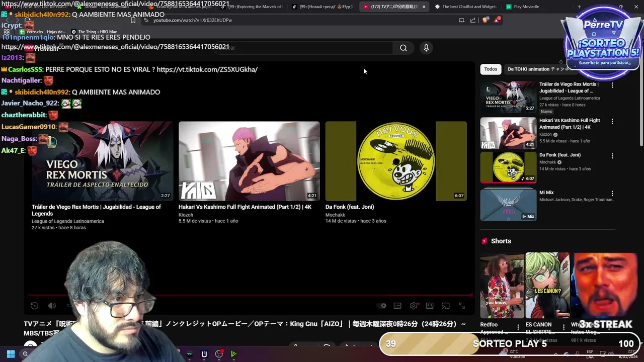This screenshot has height=362, width=644.
Task: Click 'Da Fonk (feat. Joni)' title below thumbnail
Action: point(350,207)
